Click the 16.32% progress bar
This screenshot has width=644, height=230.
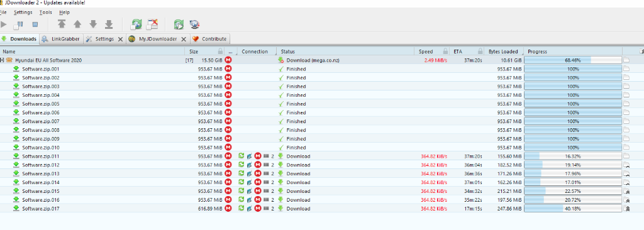click(573, 156)
